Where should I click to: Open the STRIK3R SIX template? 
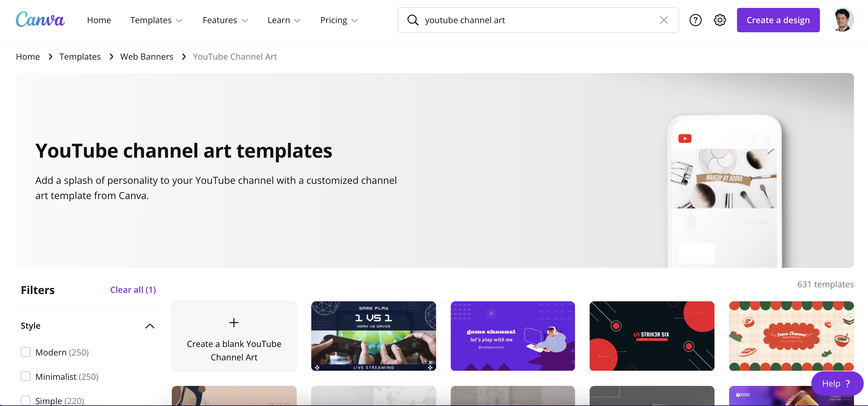652,336
